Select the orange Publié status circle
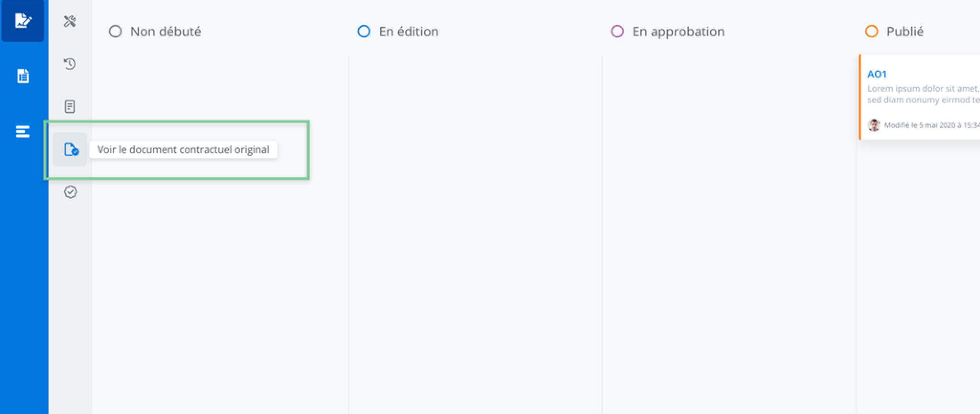 tap(871, 32)
